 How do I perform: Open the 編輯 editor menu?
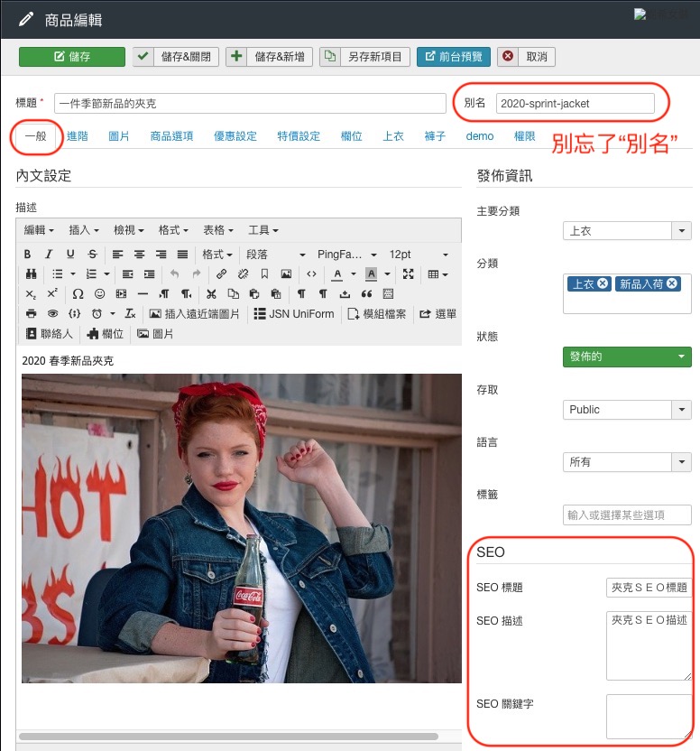click(x=39, y=230)
